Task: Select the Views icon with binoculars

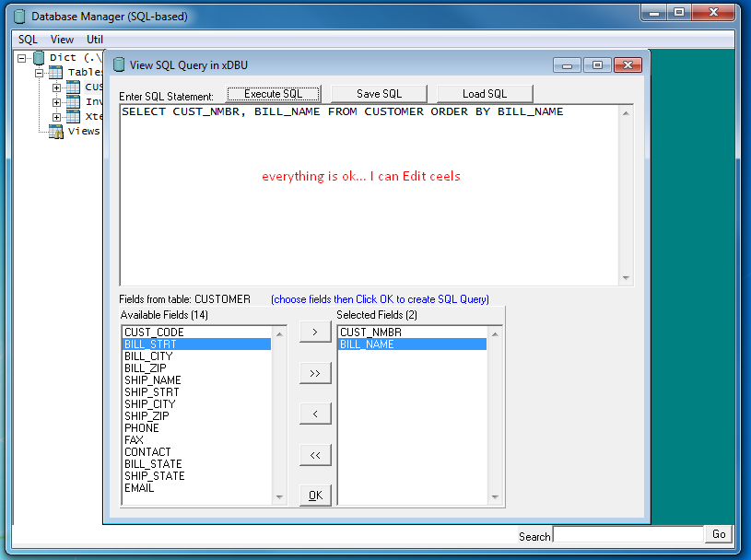Action: (55, 132)
